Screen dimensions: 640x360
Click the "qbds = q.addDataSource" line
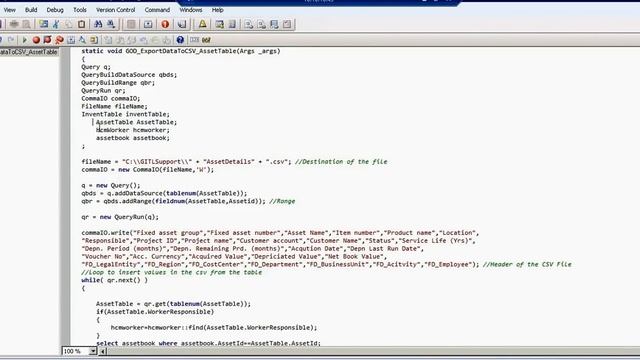click(164, 193)
